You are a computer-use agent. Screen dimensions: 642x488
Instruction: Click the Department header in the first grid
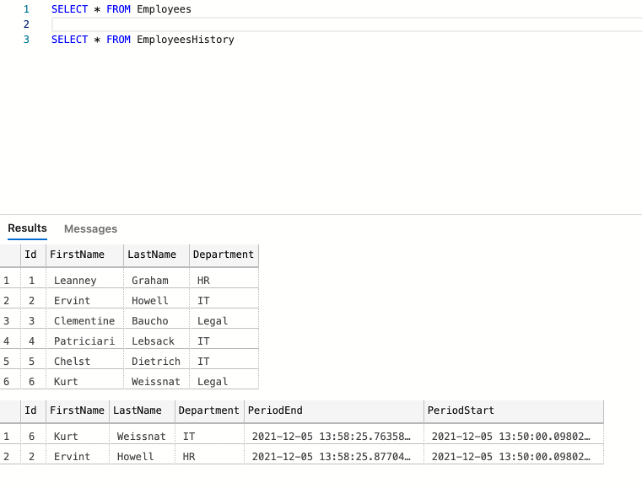click(224, 255)
